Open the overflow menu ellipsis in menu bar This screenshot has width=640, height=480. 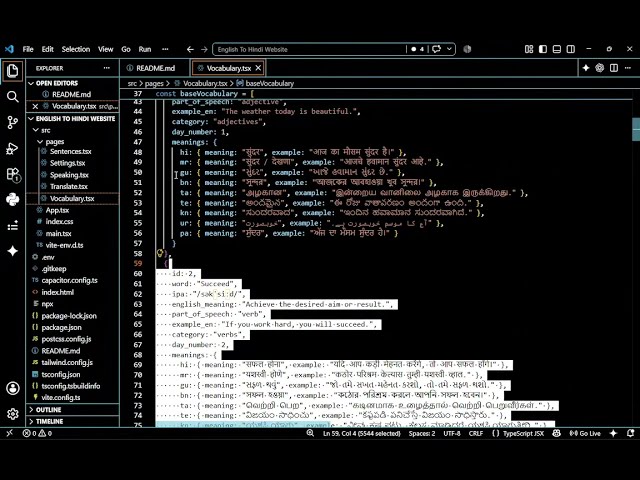165,49
